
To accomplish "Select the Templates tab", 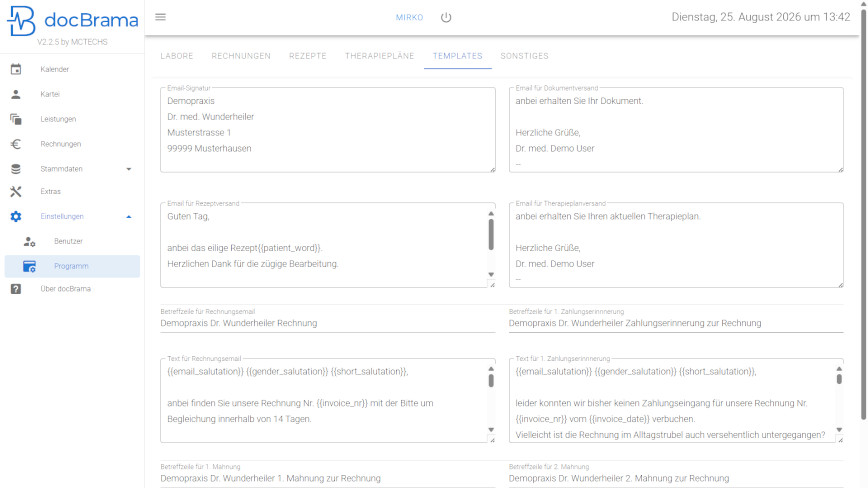I will click(458, 56).
